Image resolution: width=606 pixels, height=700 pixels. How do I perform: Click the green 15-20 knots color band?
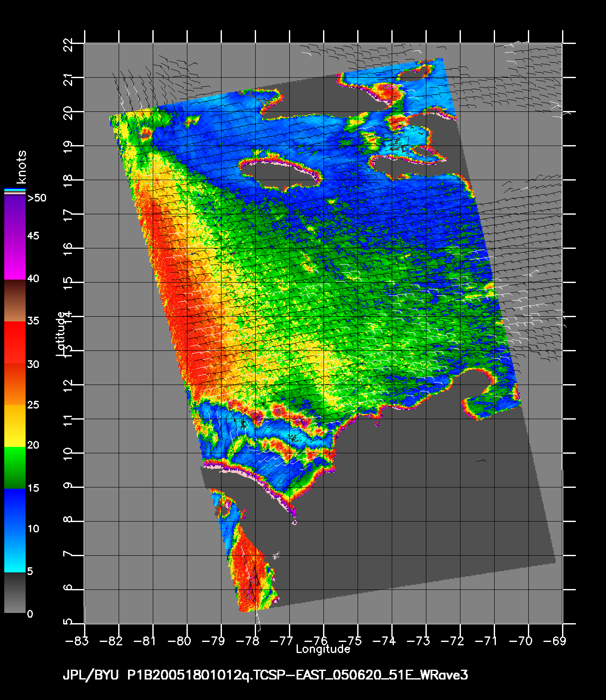15,468
